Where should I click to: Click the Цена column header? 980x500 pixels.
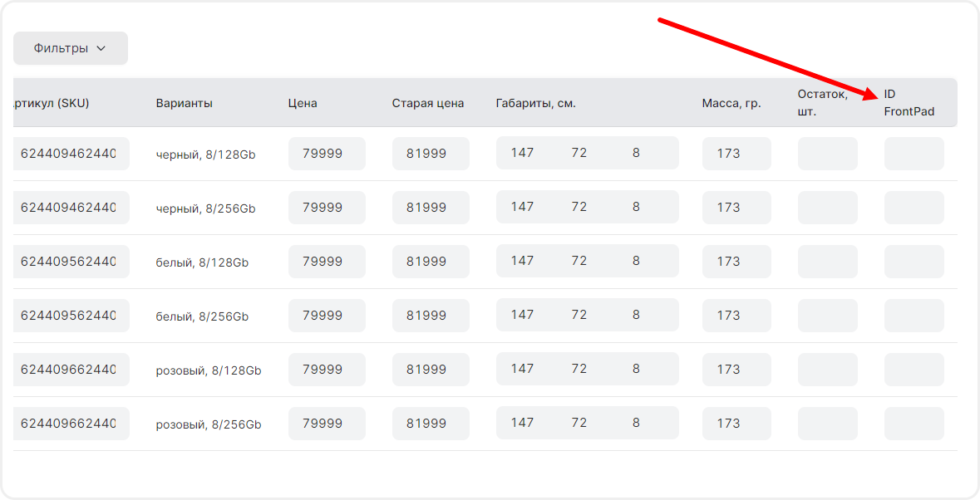pos(303,104)
